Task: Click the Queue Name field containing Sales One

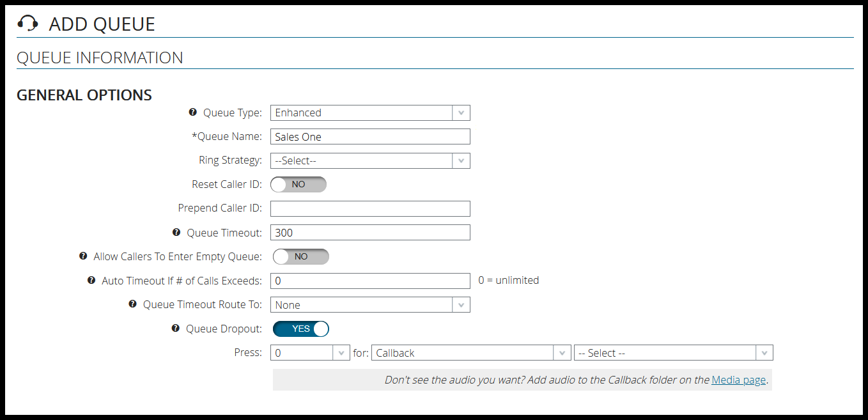Action: coord(371,137)
